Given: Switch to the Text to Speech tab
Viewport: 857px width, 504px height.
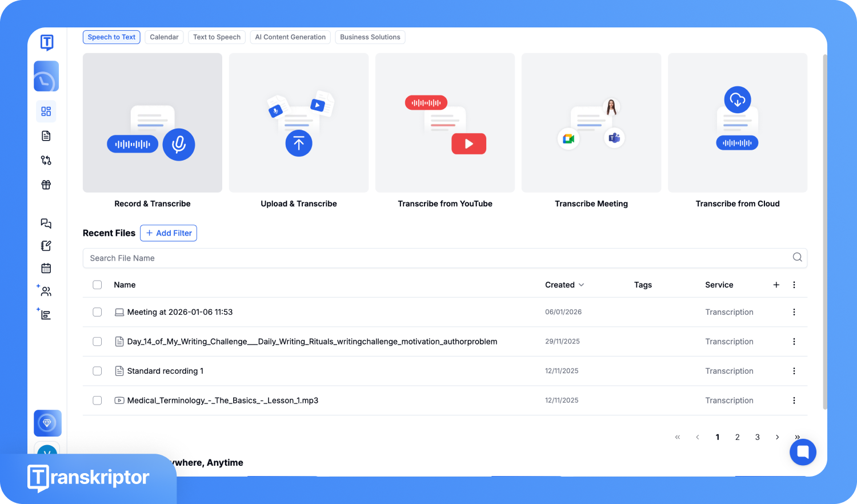Looking at the screenshot, I should click(x=217, y=37).
